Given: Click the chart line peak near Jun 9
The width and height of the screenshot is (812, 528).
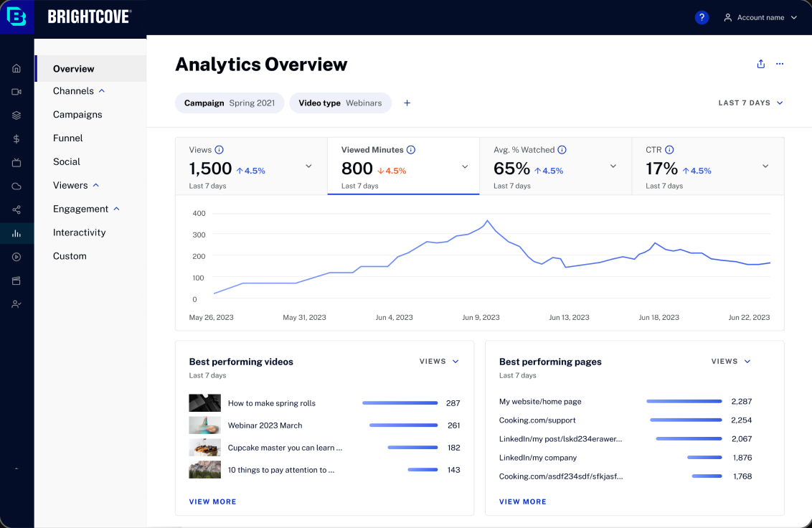Looking at the screenshot, I should [487, 221].
